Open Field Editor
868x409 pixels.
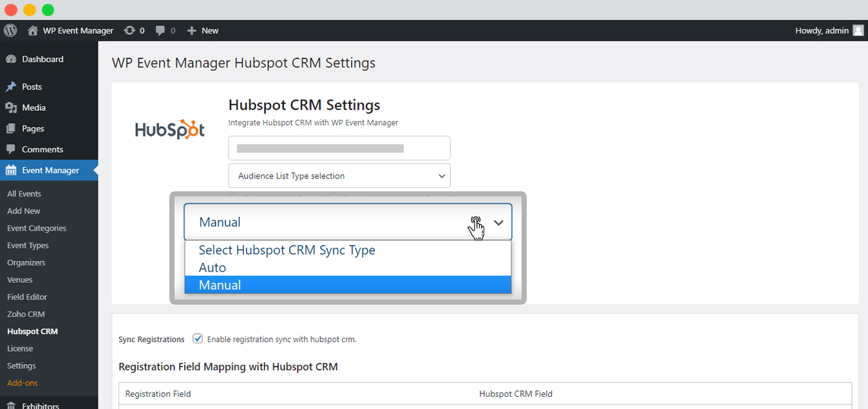(27, 297)
